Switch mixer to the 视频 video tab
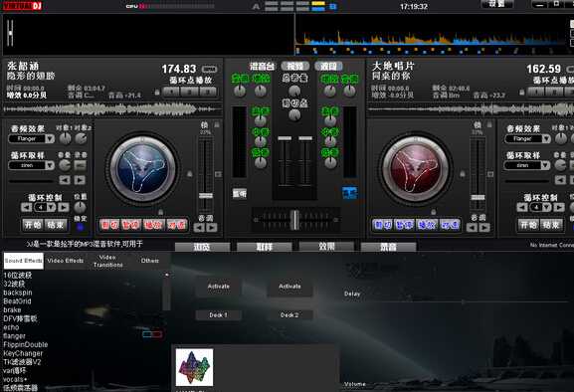The width and height of the screenshot is (574, 392). 295,67
